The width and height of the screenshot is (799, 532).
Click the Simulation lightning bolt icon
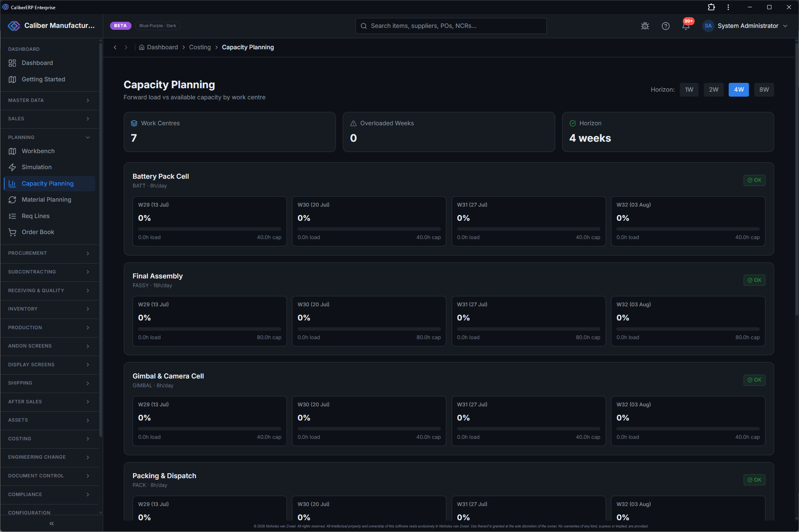tap(12, 167)
